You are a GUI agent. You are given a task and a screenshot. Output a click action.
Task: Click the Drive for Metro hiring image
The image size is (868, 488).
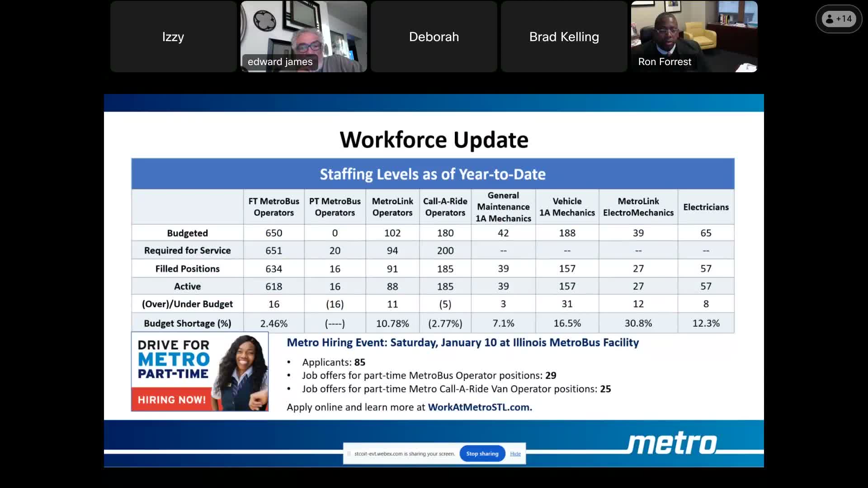(x=199, y=371)
